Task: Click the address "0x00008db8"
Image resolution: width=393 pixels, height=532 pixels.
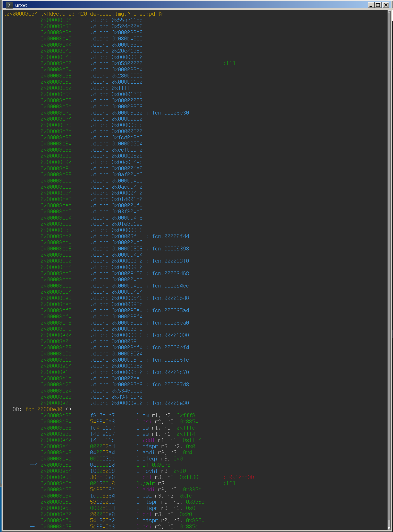Action: click(56, 224)
